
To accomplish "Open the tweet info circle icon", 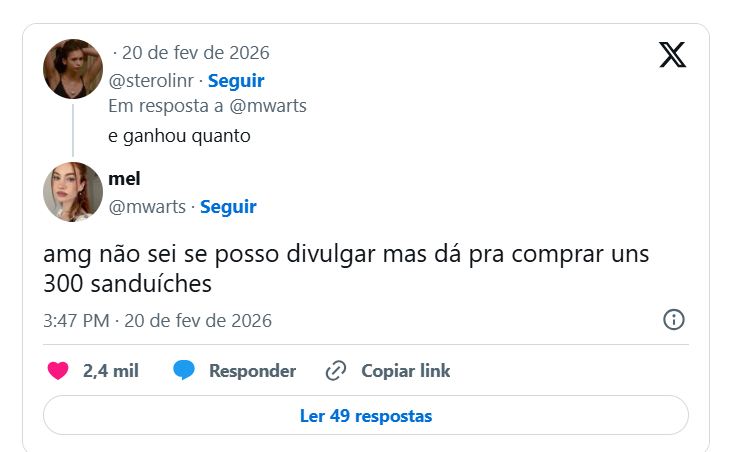I will 674,320.
